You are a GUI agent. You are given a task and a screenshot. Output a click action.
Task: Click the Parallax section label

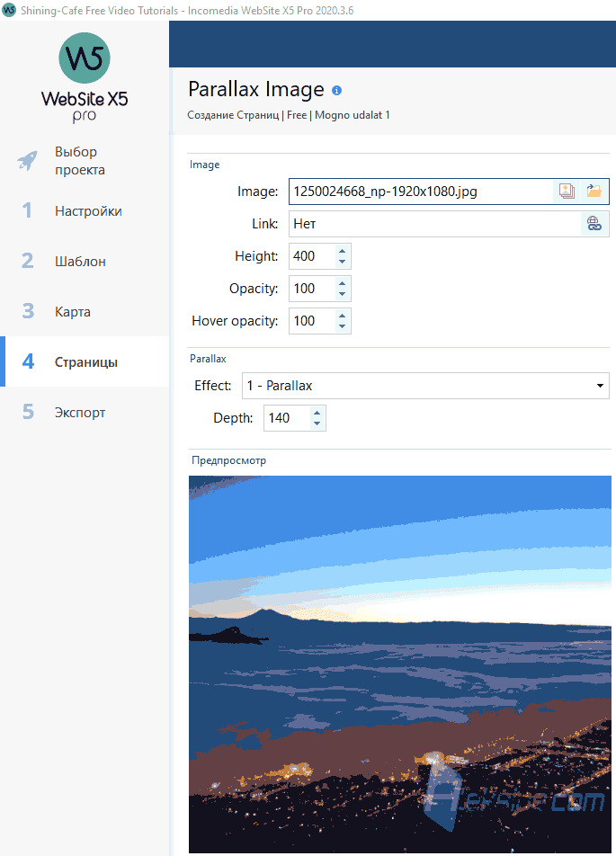point(208,359)
